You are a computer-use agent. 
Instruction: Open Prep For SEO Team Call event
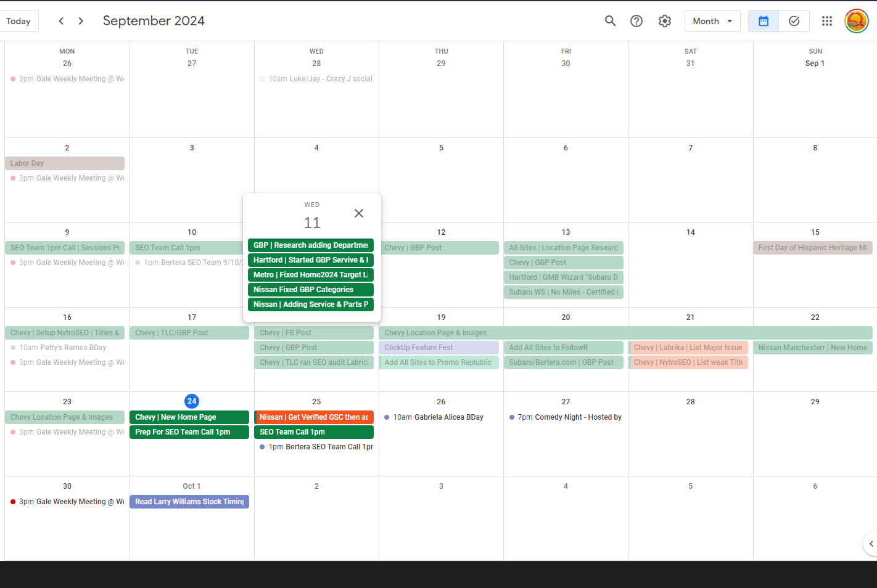click(189, 432)
